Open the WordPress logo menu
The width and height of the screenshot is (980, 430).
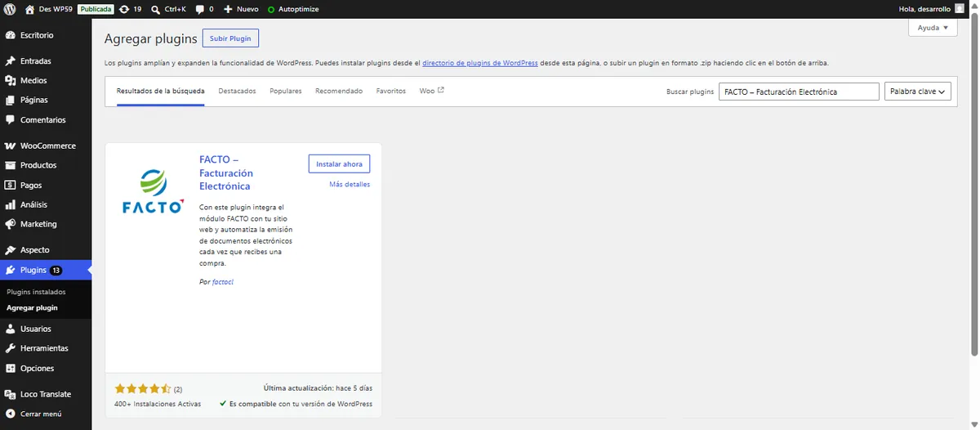(x=10, y=9)
